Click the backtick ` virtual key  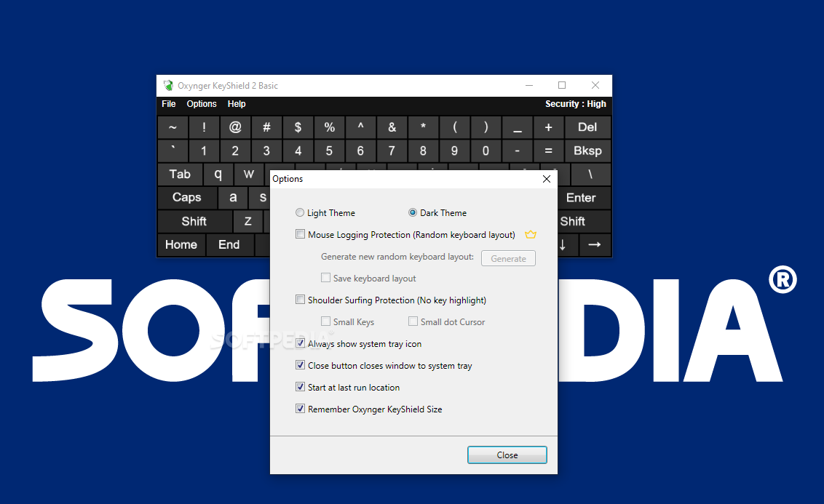(173, 151)
